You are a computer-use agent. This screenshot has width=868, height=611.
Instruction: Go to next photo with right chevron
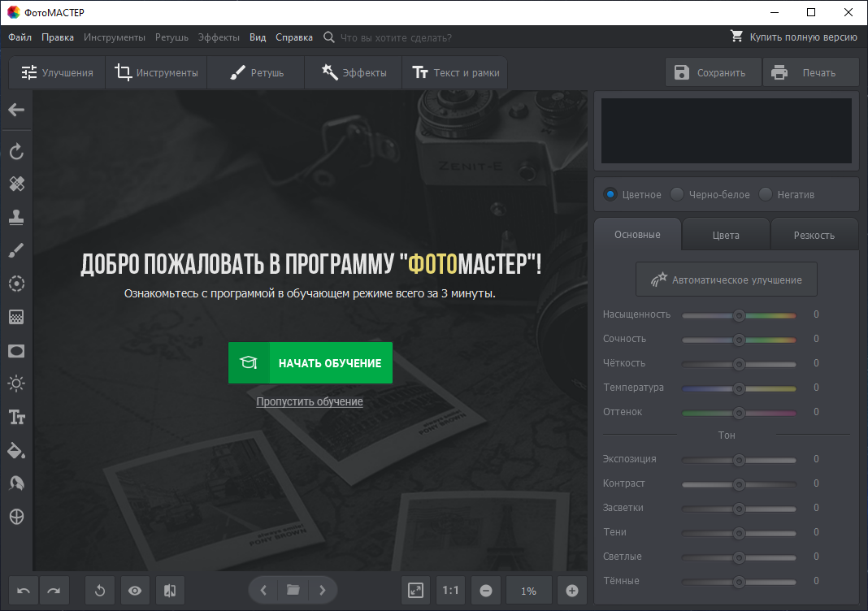(322, 591)
